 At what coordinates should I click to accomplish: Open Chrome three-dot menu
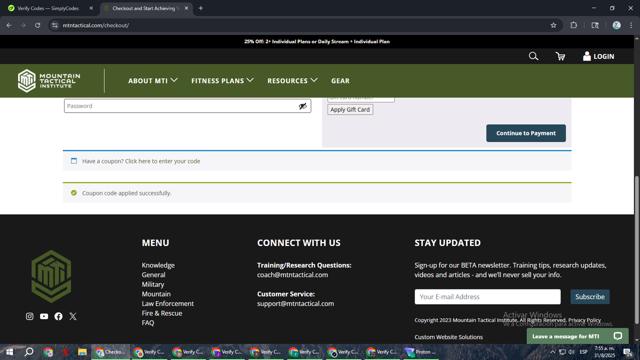631,25
